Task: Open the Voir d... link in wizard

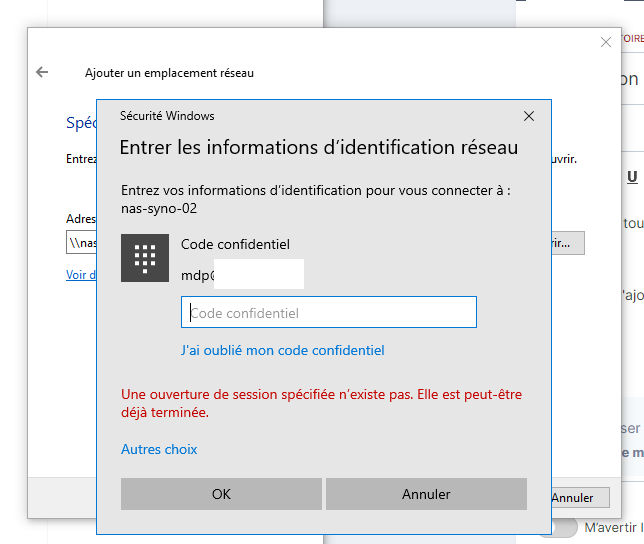Action: tap(81, 275)
